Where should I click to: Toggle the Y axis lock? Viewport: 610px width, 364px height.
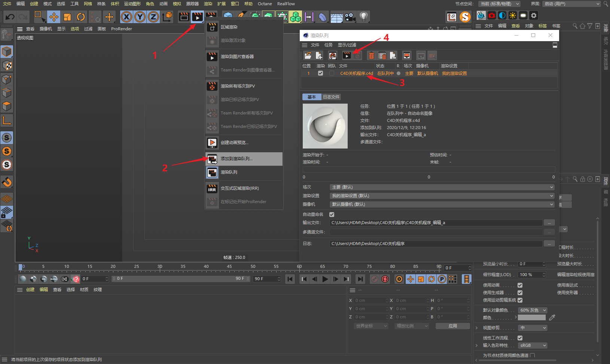140,17
